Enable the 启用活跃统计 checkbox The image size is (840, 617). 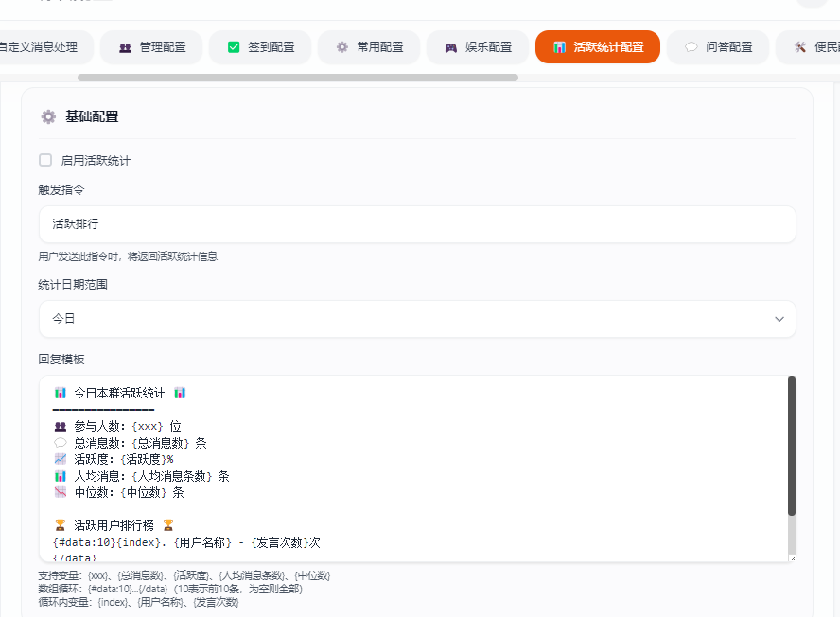pyautogui.click(x=44, y=160)
